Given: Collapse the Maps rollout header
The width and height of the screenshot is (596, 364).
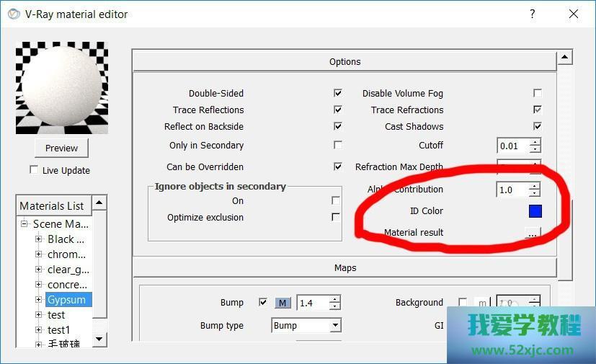Looking at the screenshot, I should click(x=344, y=268).
